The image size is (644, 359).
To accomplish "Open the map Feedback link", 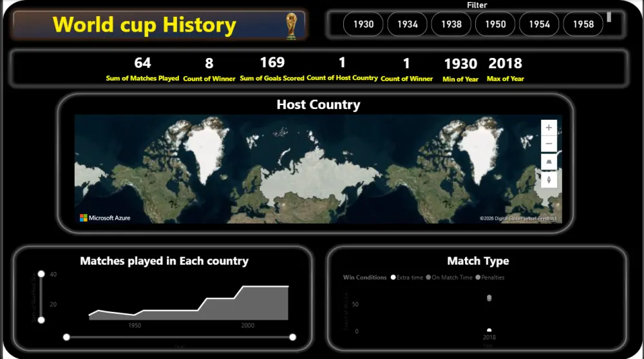I will click(547, 218).
